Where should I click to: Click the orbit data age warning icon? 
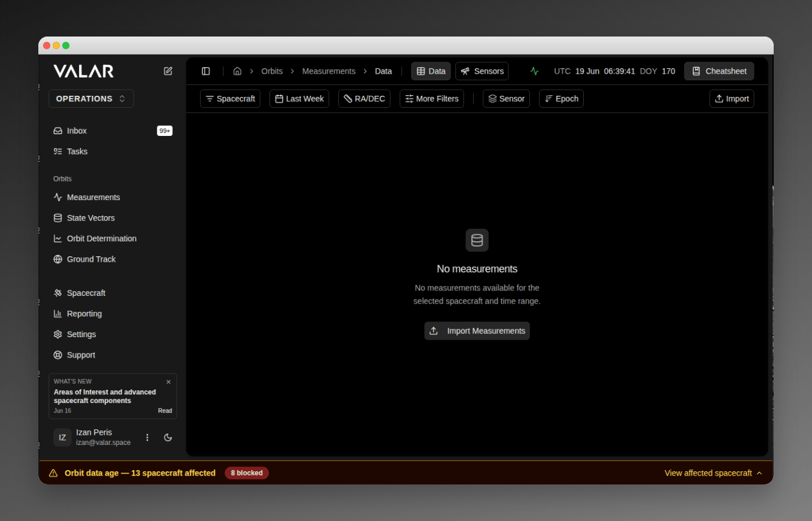tap(53, 473)
